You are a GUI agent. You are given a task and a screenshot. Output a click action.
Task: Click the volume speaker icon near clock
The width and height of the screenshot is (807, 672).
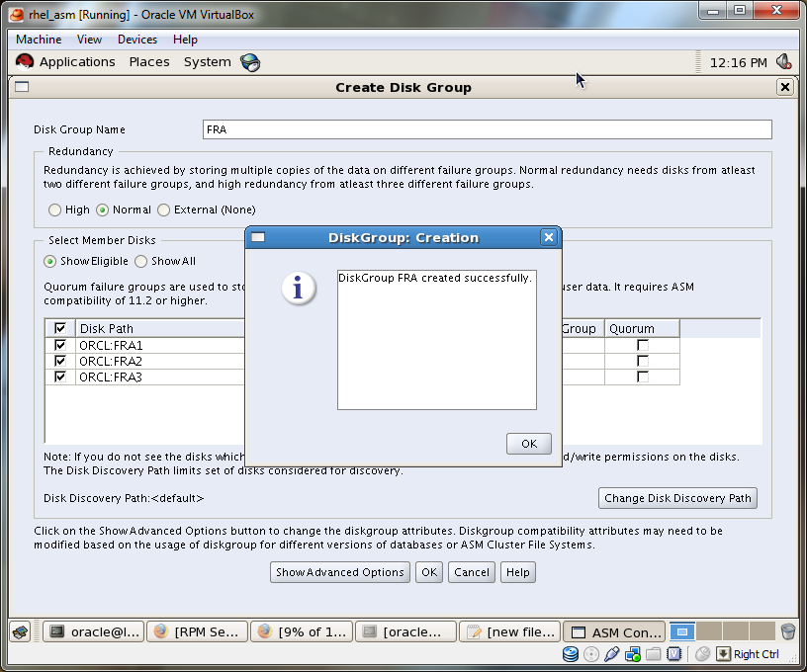tap(784, 62)
